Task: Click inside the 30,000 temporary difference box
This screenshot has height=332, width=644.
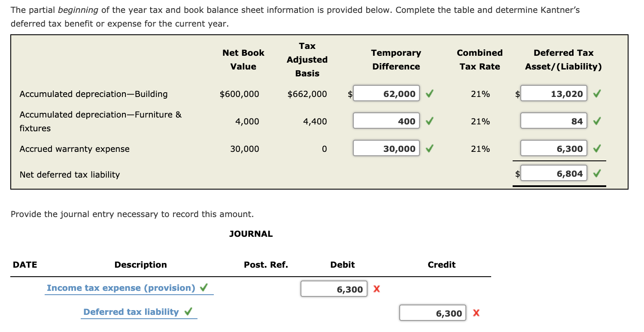Action: tap(386, 148)
